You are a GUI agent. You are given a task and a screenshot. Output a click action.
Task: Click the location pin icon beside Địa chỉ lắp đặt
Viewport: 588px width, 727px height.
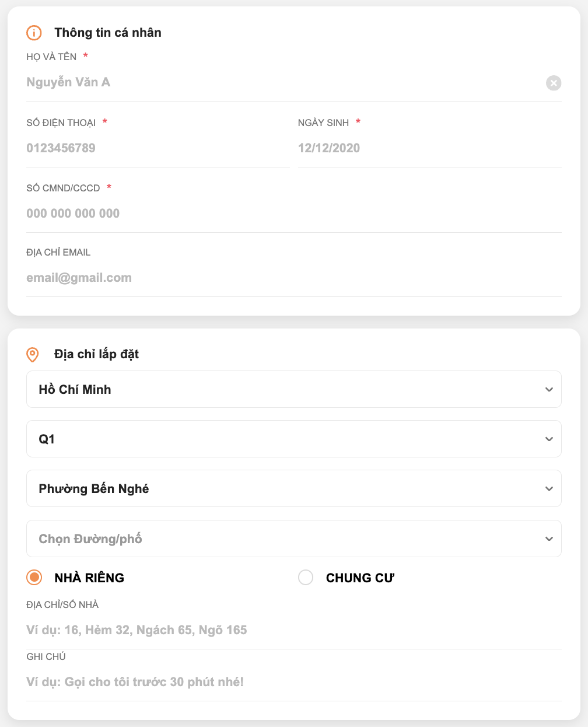(33, 354)
